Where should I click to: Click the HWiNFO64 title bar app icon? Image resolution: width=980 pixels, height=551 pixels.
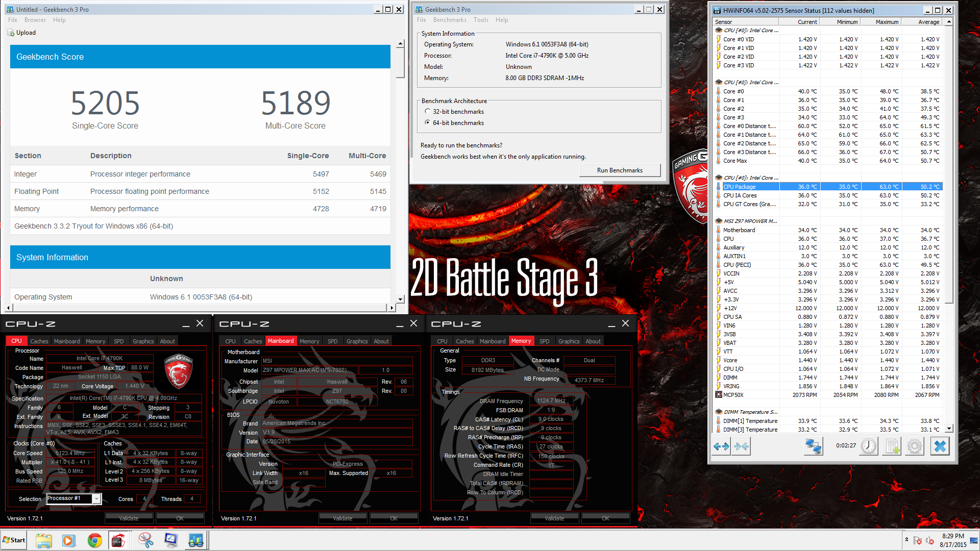coord(717,10)
